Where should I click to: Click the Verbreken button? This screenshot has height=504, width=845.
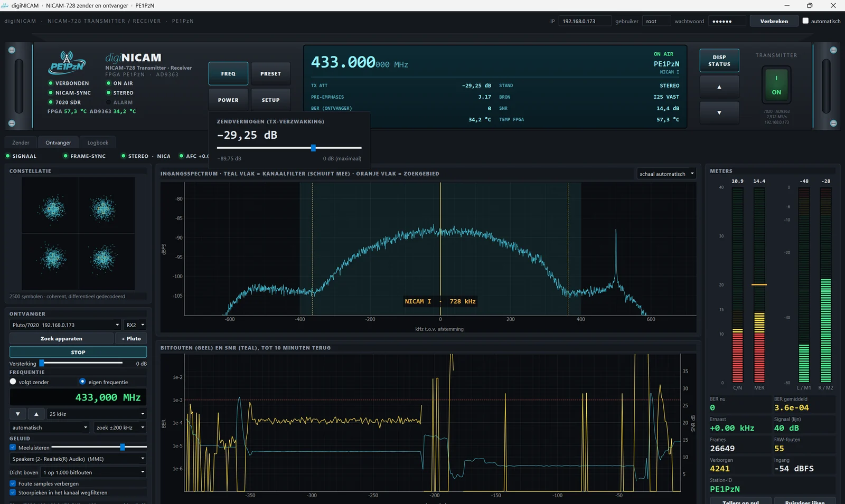(774, 21)
